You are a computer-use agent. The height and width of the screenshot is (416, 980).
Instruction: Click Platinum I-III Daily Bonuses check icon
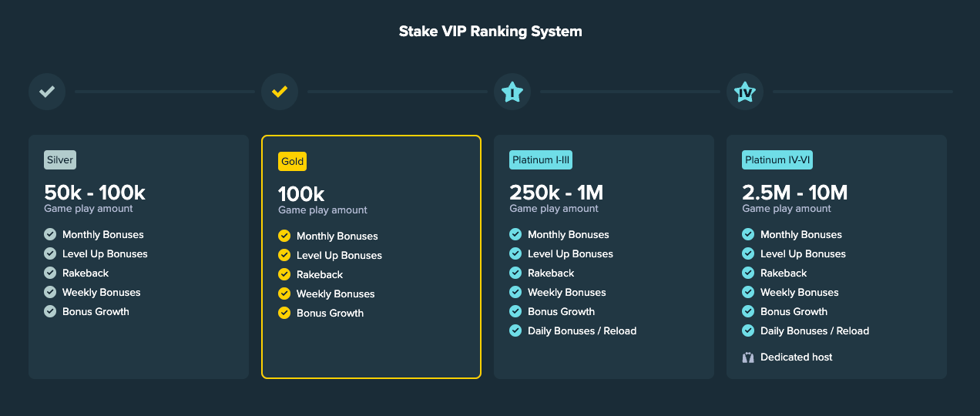pos(515,330)
